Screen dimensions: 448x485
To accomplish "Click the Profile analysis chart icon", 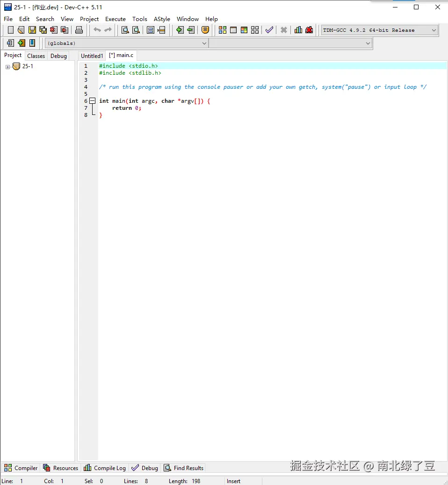I will point(298,30).
